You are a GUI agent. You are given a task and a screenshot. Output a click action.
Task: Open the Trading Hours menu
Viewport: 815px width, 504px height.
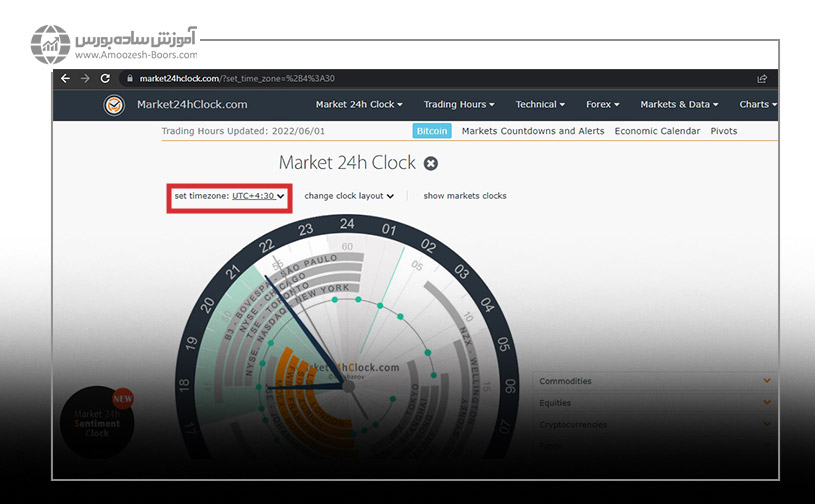pyautogui.click(x=458, y=104)
